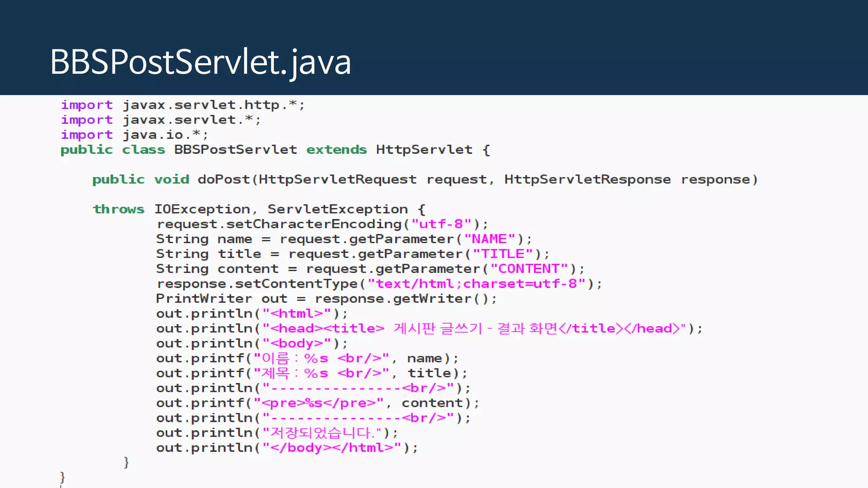
Task: Select the line import javax.servlet.http.*;
Action: click(x=183, y=105)
